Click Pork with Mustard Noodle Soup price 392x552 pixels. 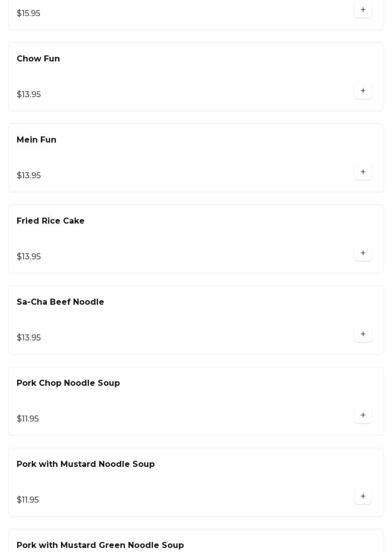pos(28,500)
